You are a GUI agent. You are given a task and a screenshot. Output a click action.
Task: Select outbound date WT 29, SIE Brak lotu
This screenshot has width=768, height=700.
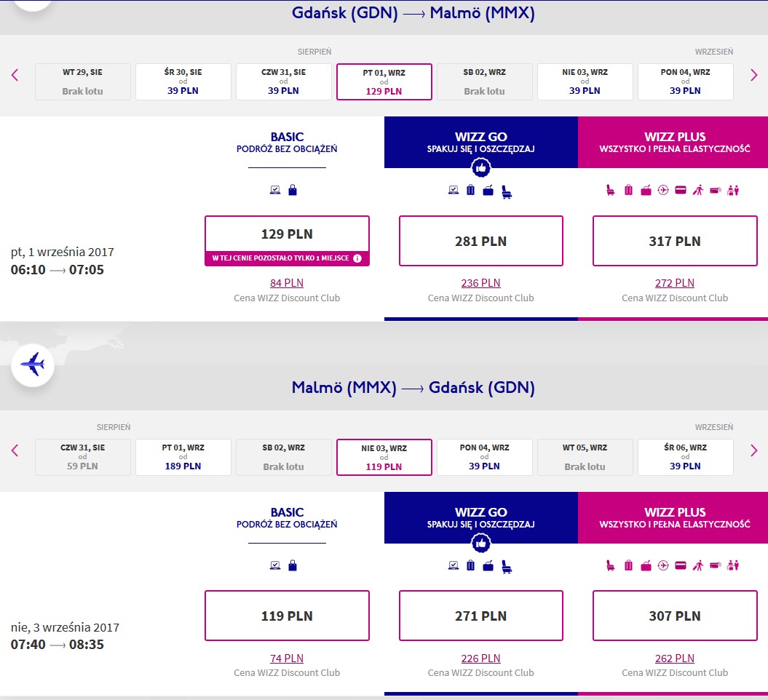(83, 81)
